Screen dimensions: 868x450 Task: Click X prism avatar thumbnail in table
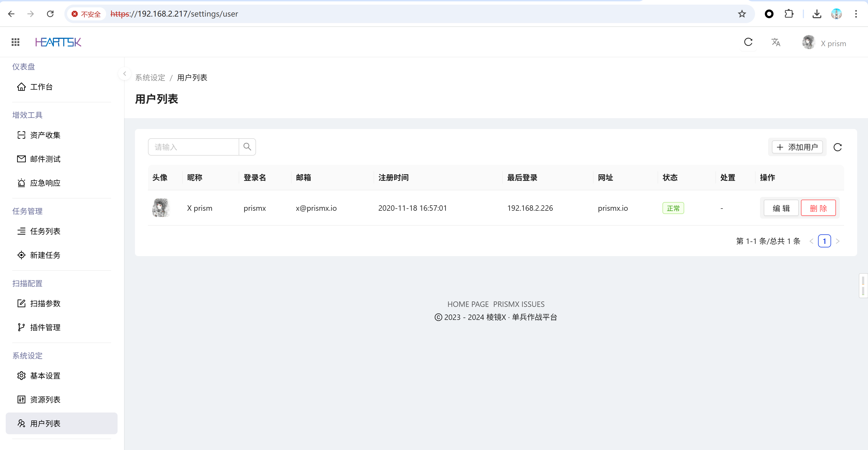161,208
